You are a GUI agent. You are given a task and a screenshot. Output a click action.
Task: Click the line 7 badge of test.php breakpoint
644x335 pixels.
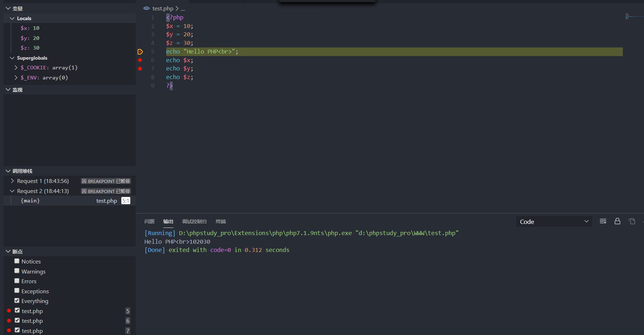128,331
